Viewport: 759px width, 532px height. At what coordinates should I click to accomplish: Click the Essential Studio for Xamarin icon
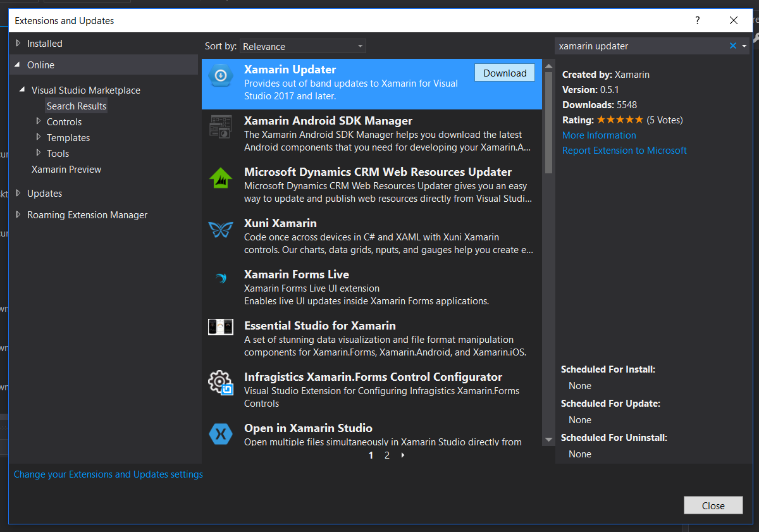pyautogui.click(x=221, y=327)
